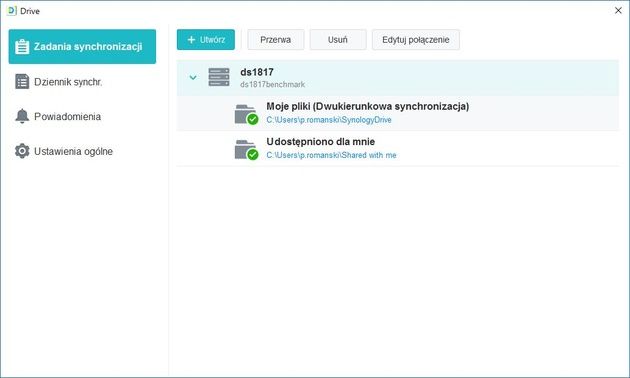The width and height of the screenshot is (630, 378).
Task: Click the Utwórz button label
Action: coord(213,39)
